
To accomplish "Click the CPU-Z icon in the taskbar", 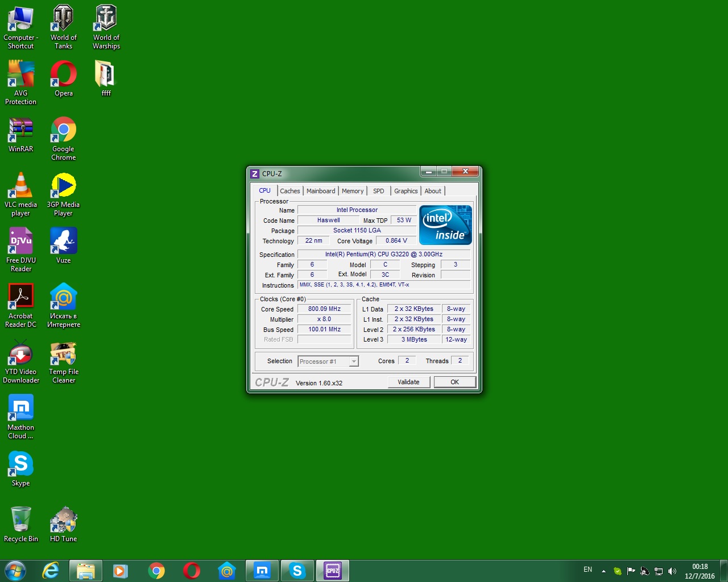I will coord(332,570).
